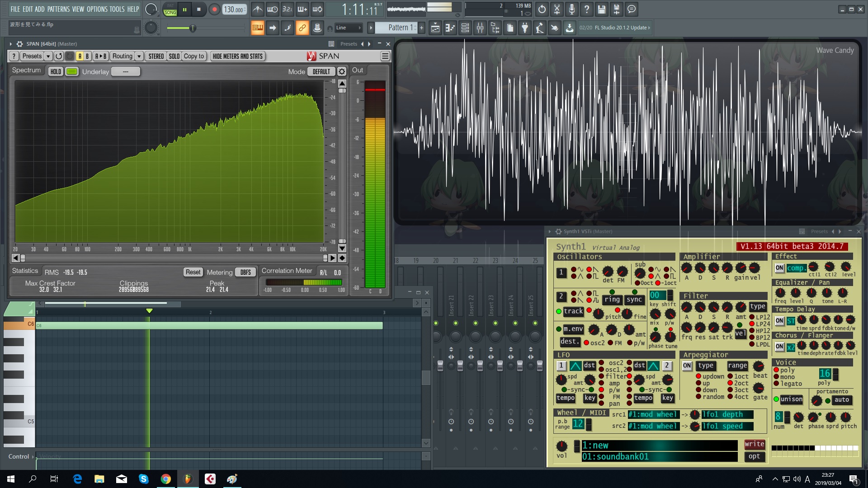
Task: Toggle the link to controller chain icon
Action: coord(302,28)
